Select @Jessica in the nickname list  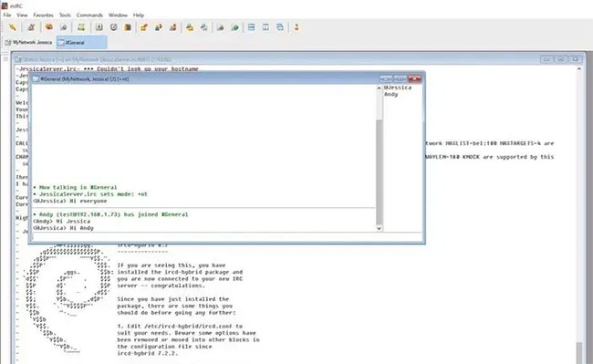click(x=398, y=88)
